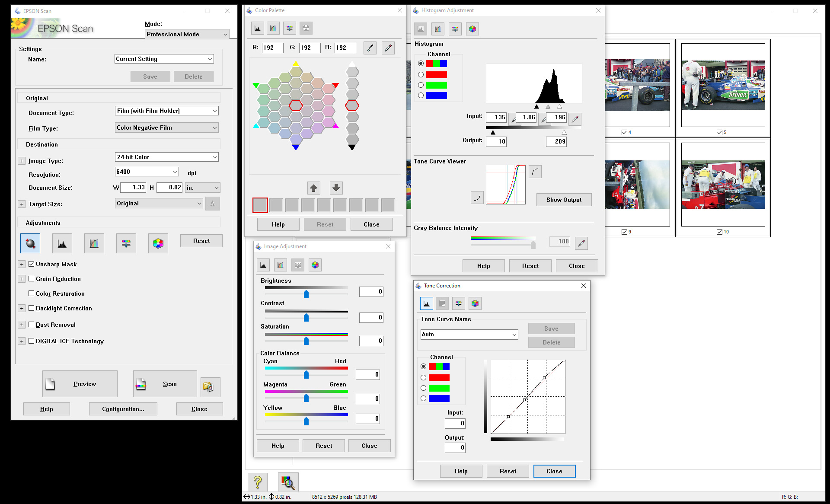Expand the Unsharp Mask options
830x504 pixels.
[22, 264]
